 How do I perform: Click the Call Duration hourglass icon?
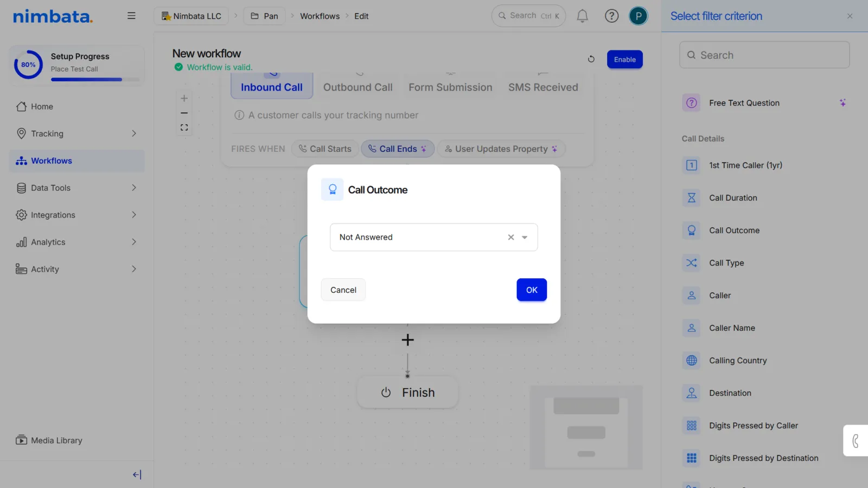[691, 197]
